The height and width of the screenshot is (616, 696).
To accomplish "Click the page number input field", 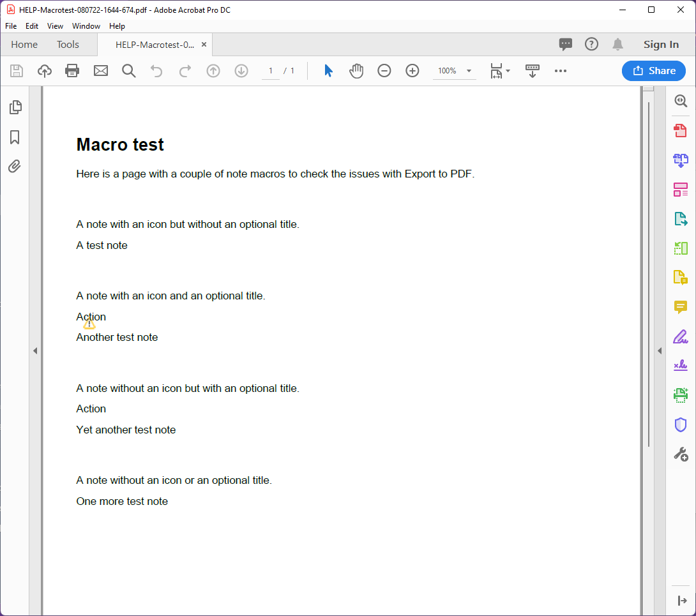I will pyautogui.click(x=270, y=71).
